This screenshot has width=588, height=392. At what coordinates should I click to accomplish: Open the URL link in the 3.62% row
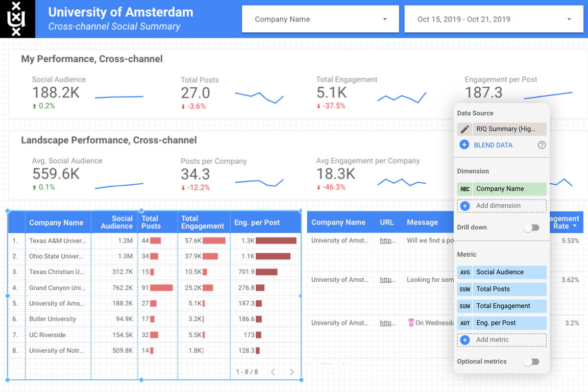coord(388,280)
